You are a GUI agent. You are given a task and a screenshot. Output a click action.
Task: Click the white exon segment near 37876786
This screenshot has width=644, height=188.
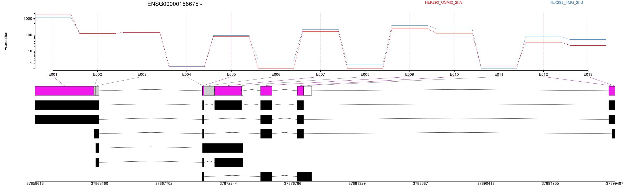(x=308, y=91)
